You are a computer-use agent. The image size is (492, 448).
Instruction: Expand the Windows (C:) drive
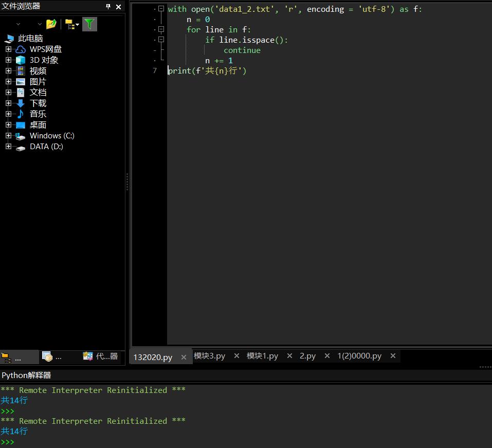8,135
